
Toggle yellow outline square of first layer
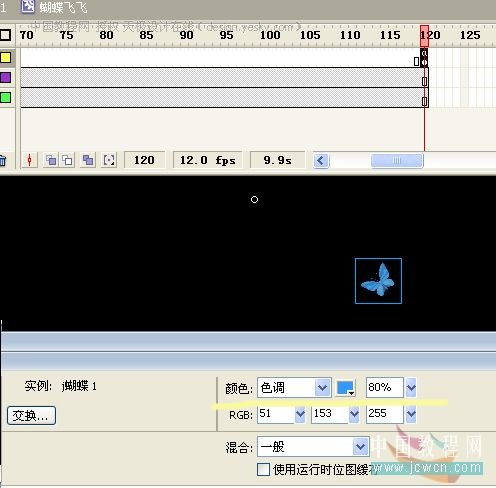(5, 58)
